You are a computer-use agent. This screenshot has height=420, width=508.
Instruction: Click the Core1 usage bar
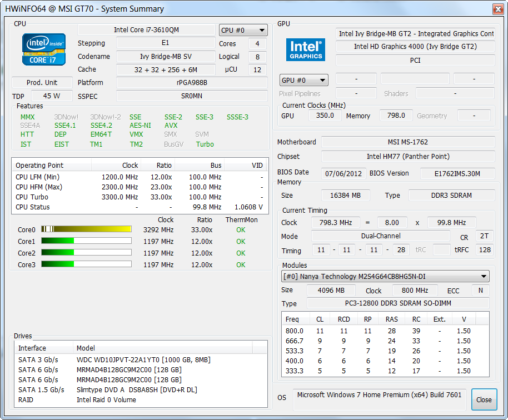(x=87, y=241)
